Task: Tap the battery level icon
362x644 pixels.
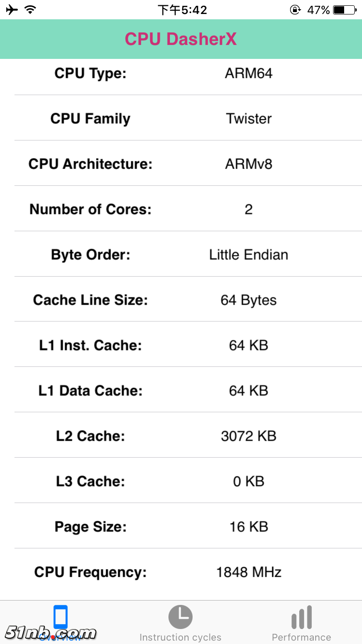Action: click(x=345, y=10)
